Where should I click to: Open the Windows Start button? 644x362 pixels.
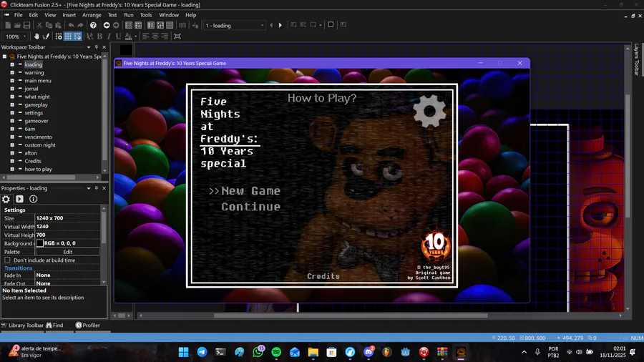[x=184, y=352]
